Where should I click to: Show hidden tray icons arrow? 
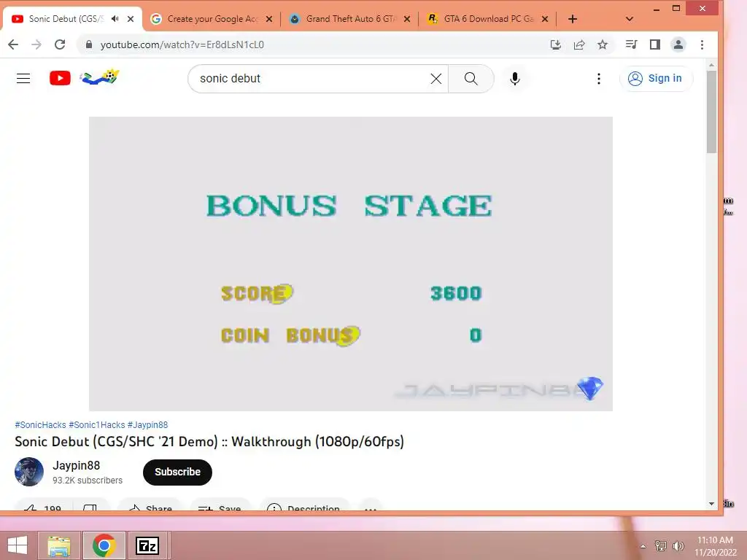(x=643, y=546)
